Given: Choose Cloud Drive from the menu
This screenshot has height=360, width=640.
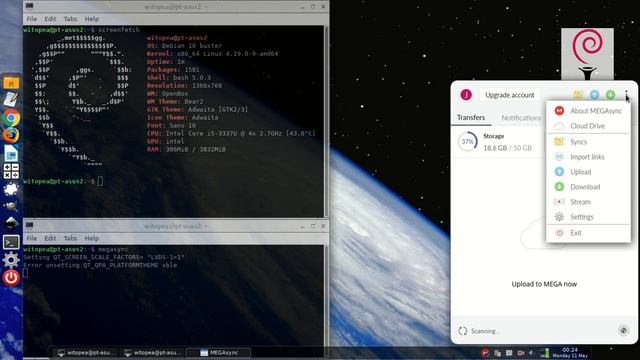Looking at the screenshot, I should pyautogui.click(x=588, y=126).
